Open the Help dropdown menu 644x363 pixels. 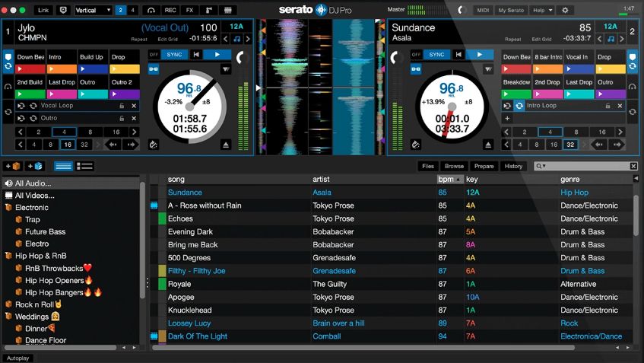click(542, 11)
